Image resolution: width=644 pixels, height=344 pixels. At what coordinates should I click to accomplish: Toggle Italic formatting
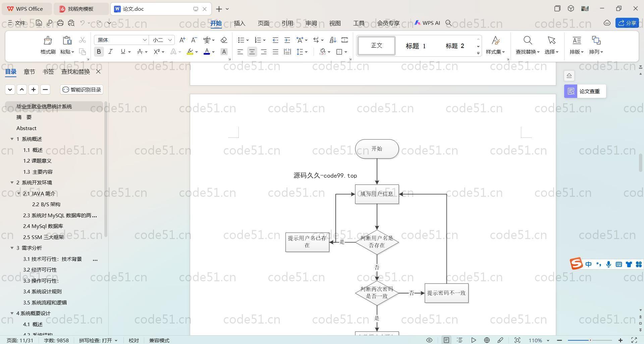[x=110, y=52]
